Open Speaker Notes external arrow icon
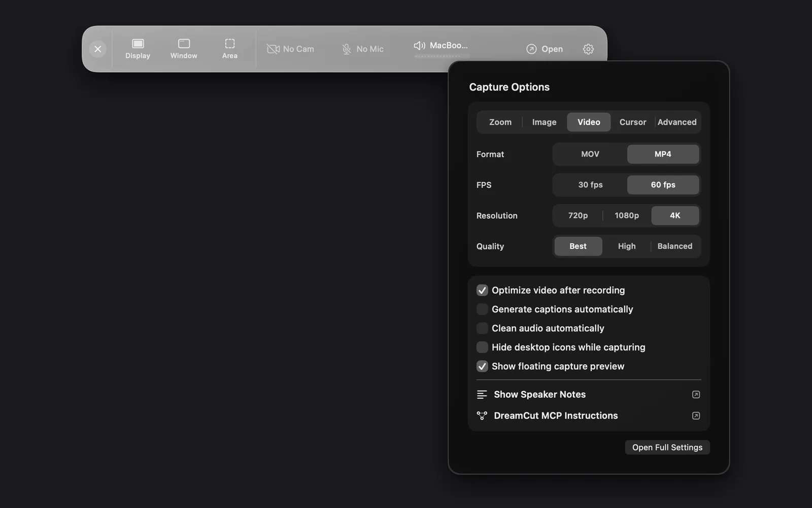Image resolution: width=812 pixels, height=508 pixels. click(x=696, y=394)
